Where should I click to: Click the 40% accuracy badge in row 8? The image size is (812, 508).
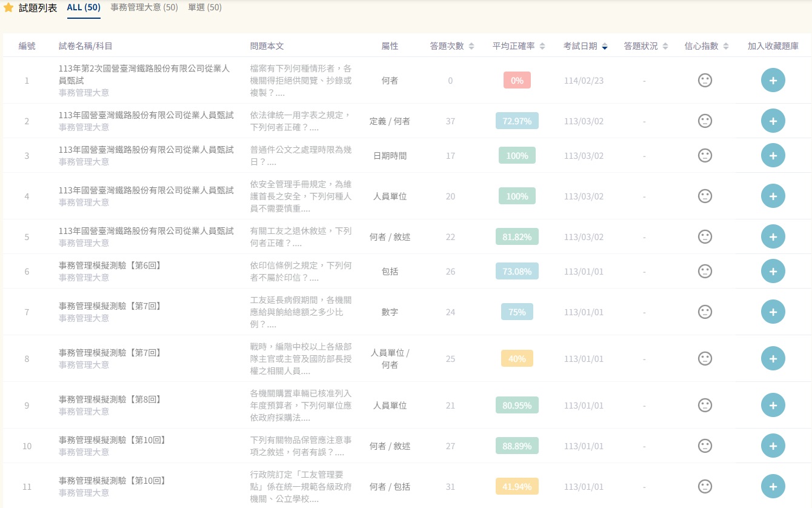517,358
